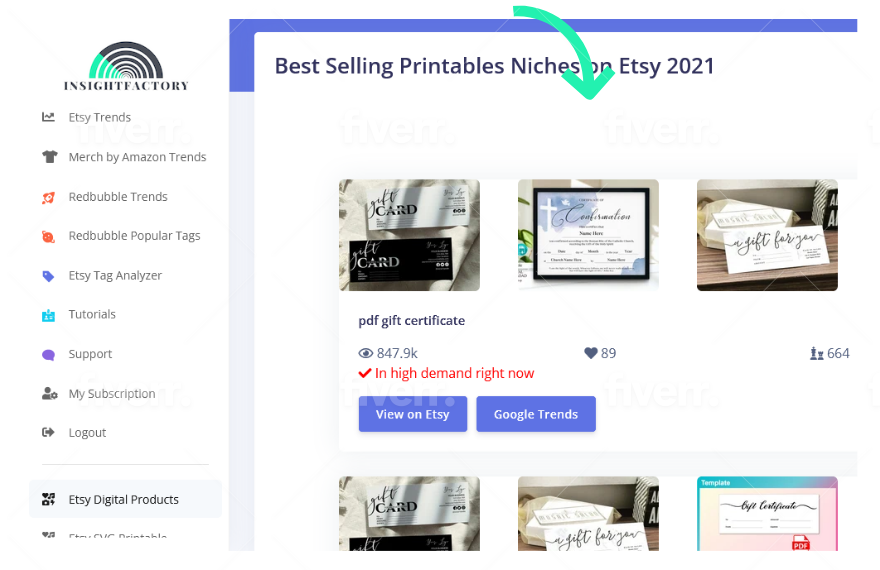This screenshot has width=880, height=570.
Task: Click the Logout arrow icon
Action: coord(48,432)
